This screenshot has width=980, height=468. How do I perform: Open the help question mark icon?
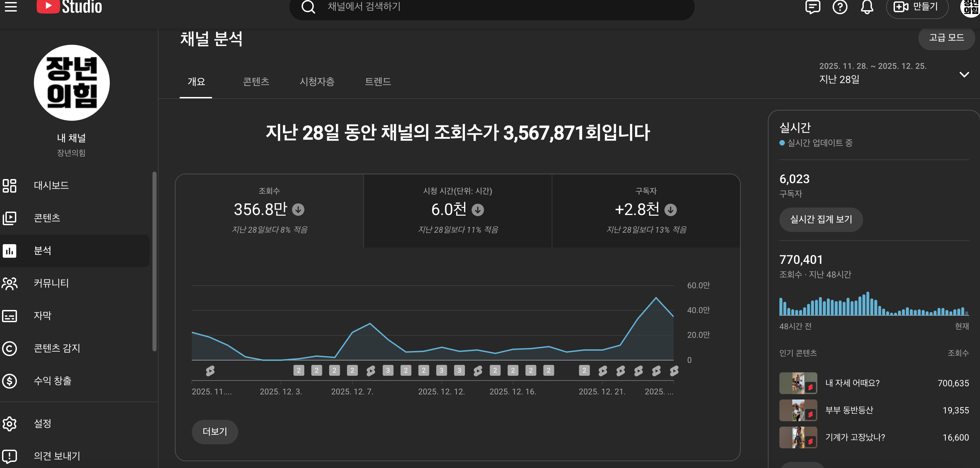tap(840, 7)
